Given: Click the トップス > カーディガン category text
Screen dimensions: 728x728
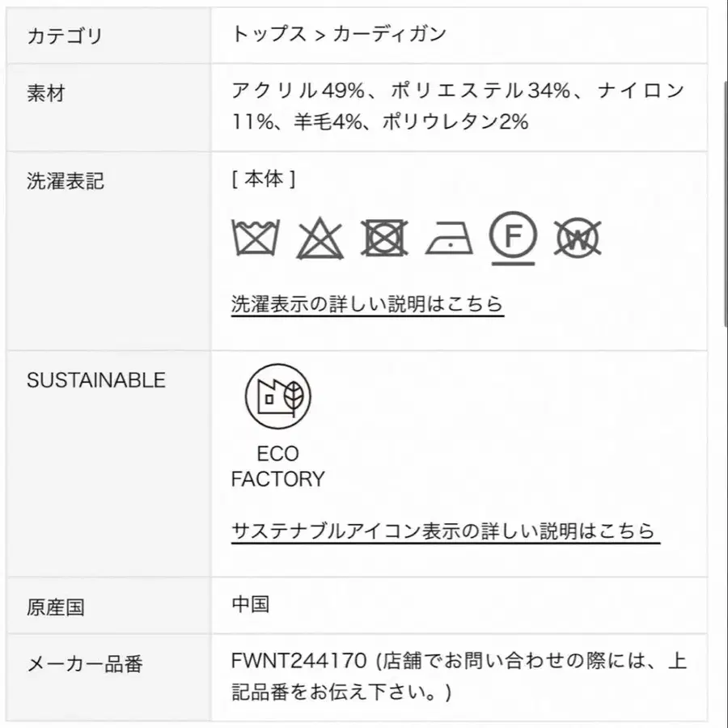Looking at the screenshot, I should (339, 34).
